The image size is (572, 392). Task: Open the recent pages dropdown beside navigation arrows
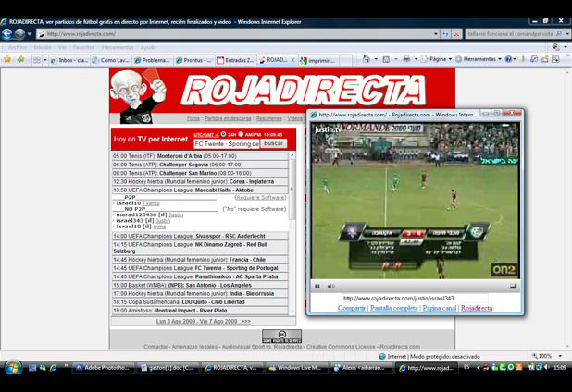coord(30,34)
